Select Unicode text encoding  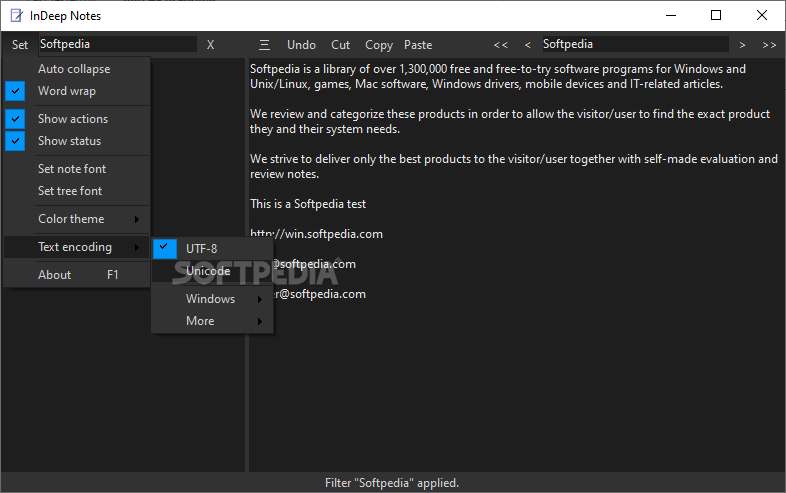213,271
